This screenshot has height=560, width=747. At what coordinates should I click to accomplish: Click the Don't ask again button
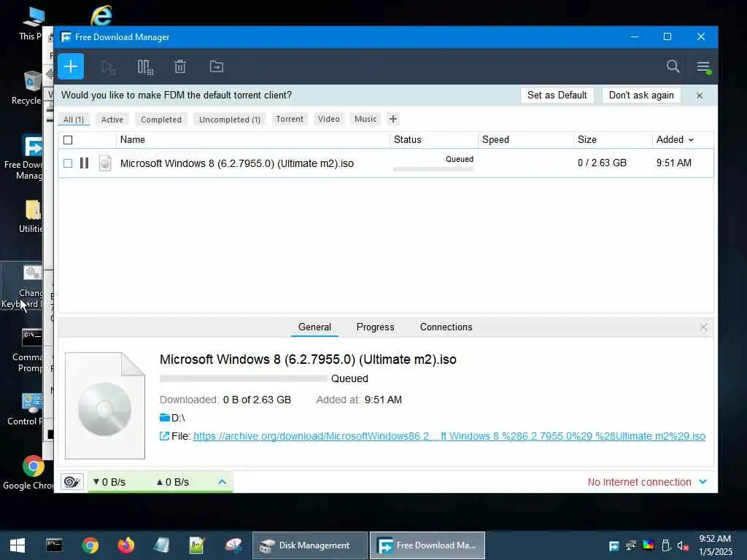click(641, 96)
